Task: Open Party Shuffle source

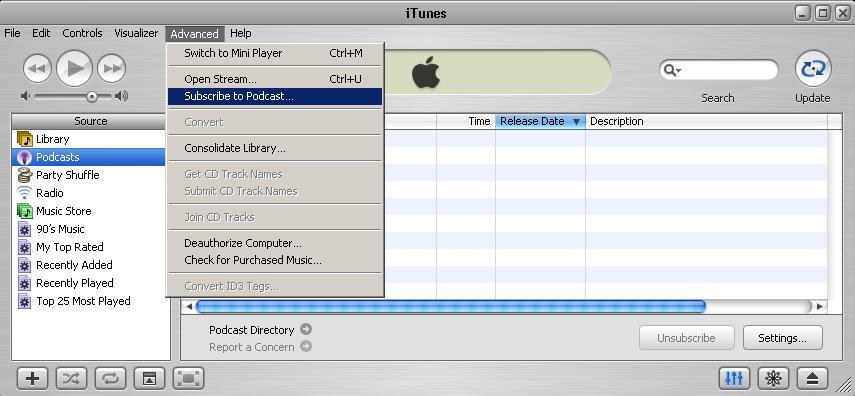Action: 88,175
